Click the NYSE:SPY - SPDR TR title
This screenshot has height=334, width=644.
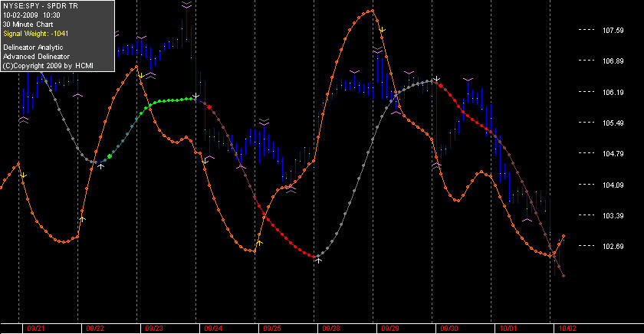(x=40, y=6)
